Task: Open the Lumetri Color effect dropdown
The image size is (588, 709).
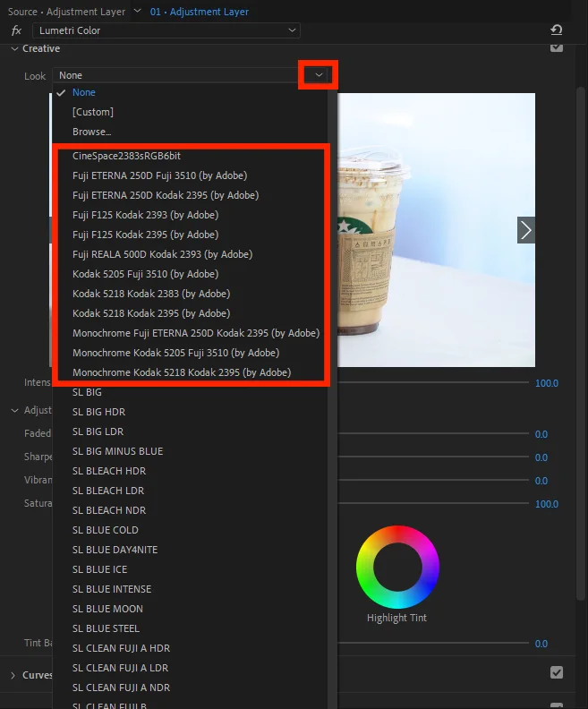Action: tap(166, 30)
